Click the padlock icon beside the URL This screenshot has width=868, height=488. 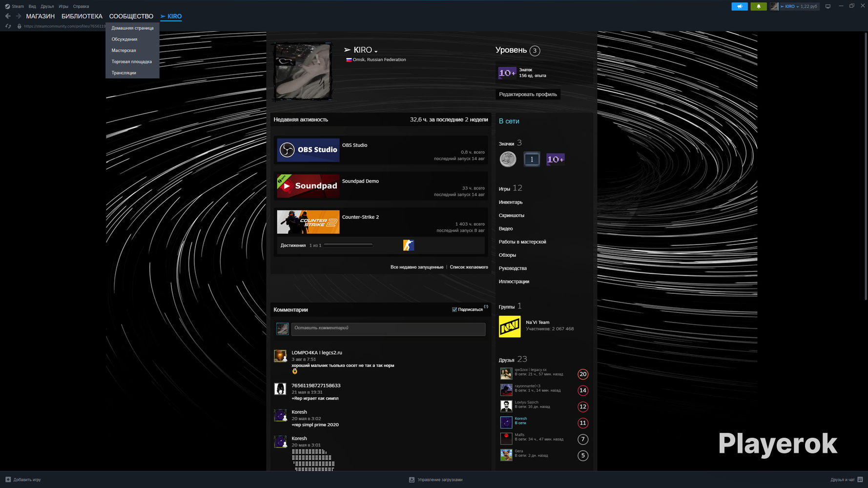coord(20,26)
